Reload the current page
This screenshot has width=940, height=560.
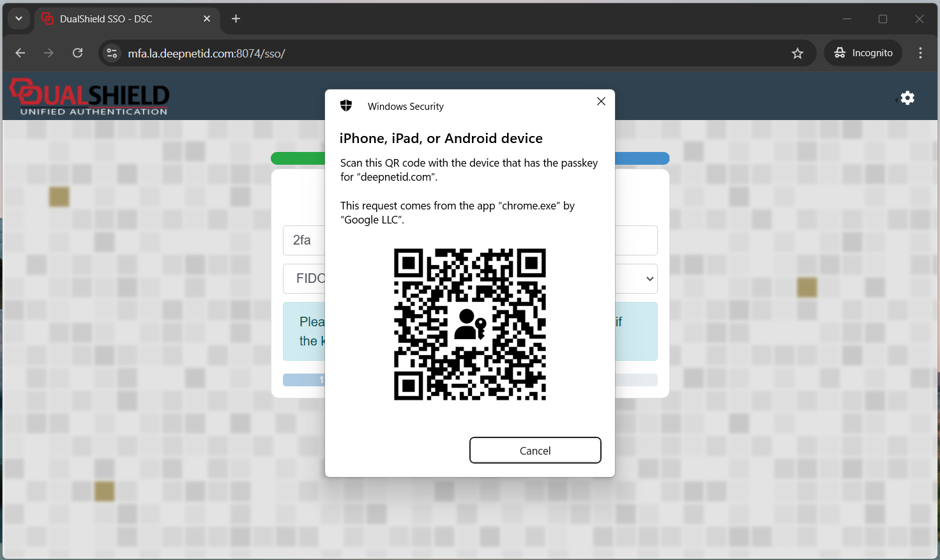[x=77, y=53]
